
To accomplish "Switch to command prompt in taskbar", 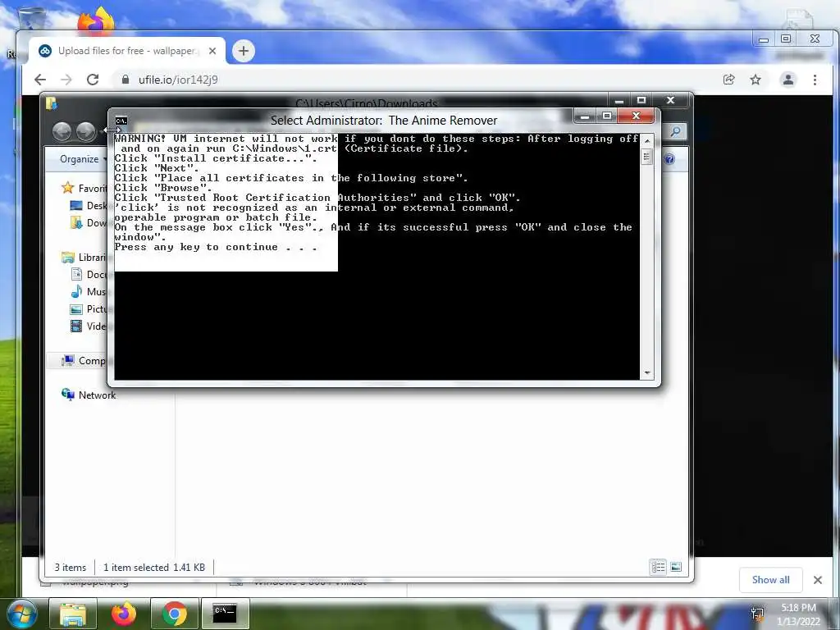I will (225, 614).
